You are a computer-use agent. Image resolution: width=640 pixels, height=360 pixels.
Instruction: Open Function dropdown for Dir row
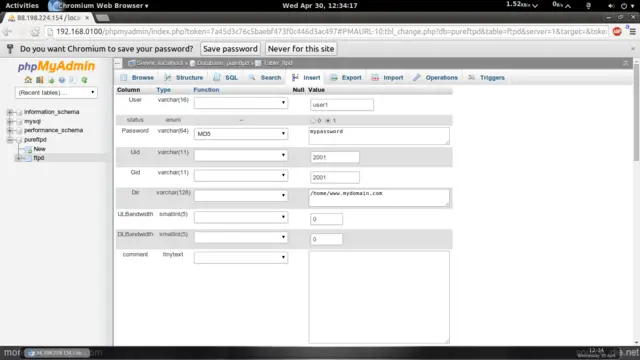click(x=241, y=196)
